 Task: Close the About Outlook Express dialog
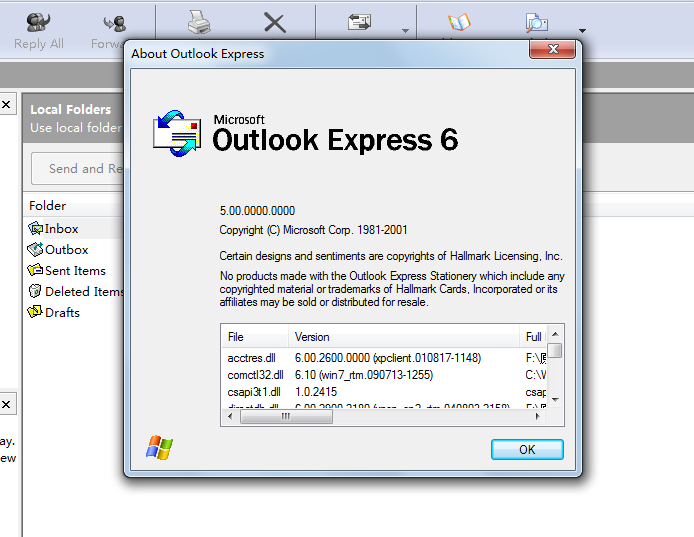coord(552,49)
